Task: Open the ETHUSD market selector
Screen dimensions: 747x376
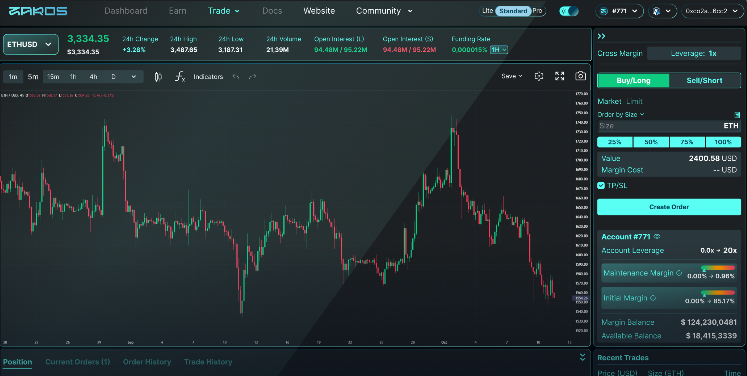Action: 30,44
